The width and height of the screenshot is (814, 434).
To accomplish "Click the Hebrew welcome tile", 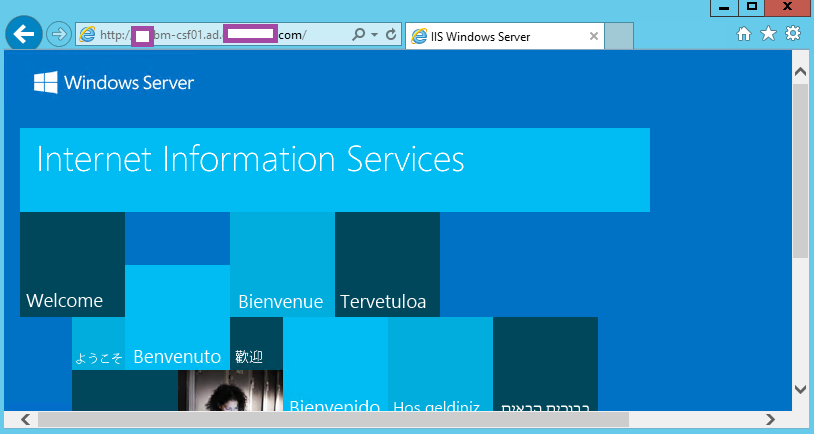I will coord(546,364).
